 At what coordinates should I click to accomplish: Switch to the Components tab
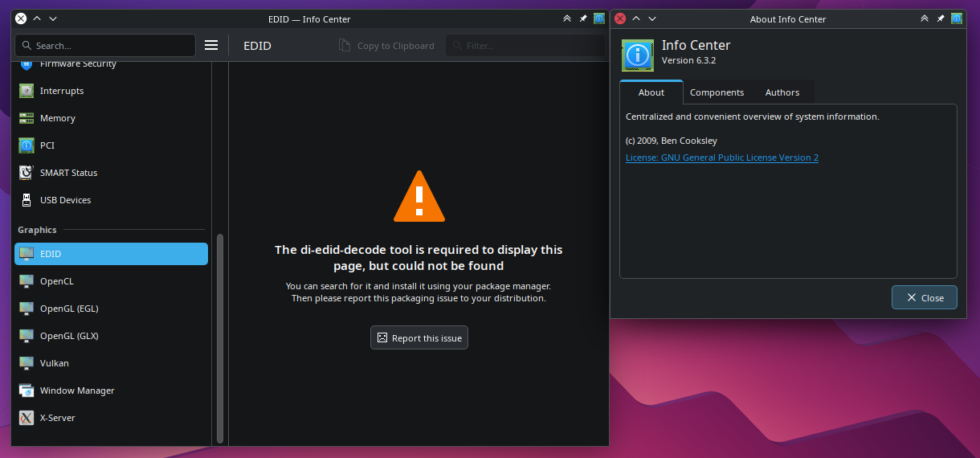click(717, 92)
